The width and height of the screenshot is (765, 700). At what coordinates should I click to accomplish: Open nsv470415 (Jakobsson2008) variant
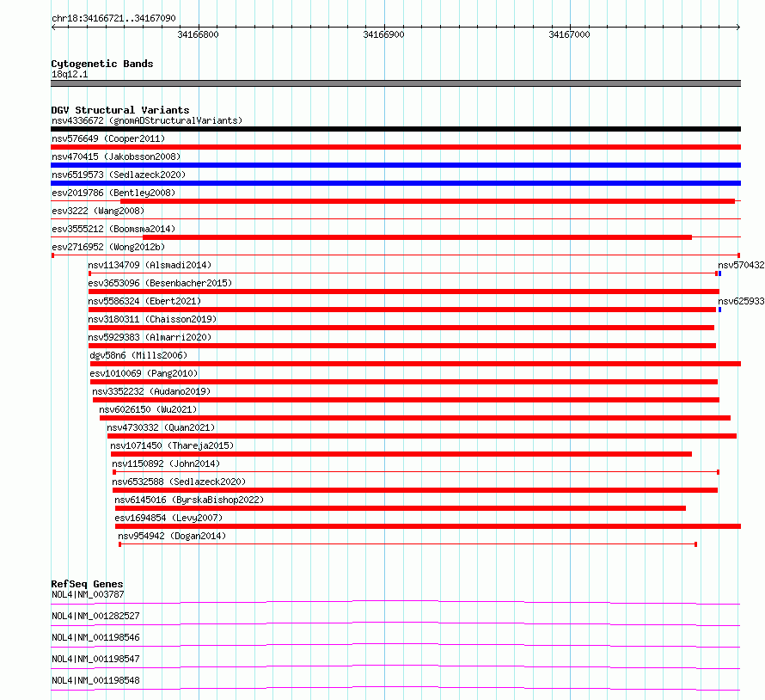coord(116,157)
